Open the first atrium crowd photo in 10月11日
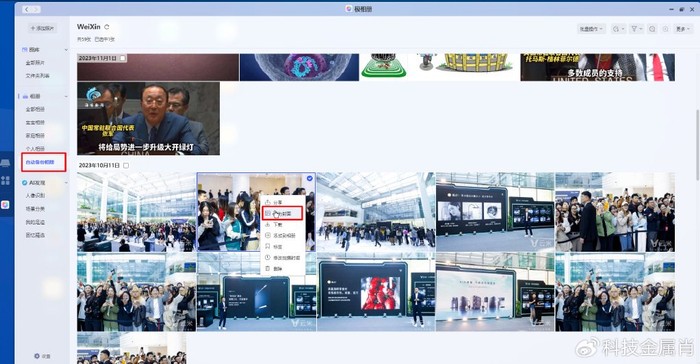 click(136, 212)
